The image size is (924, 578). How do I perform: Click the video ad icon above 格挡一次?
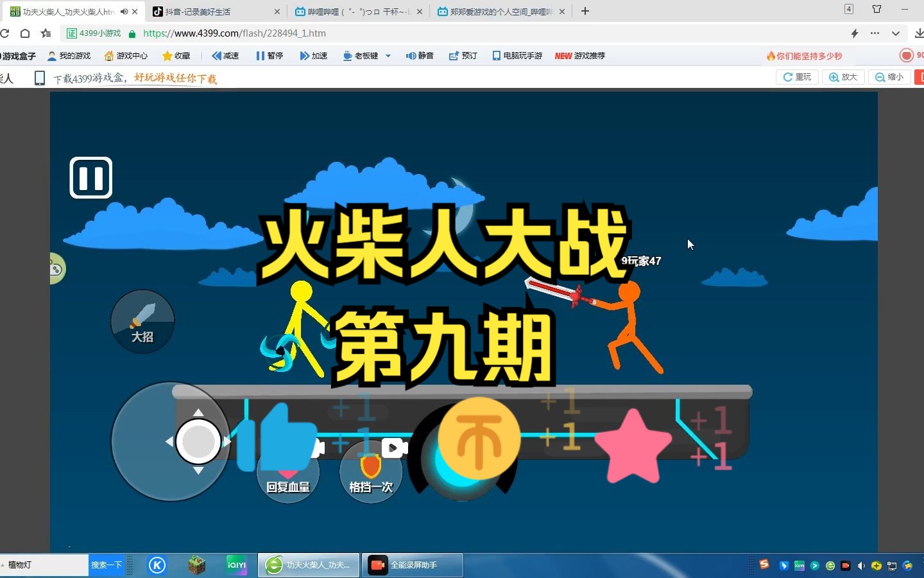(x=394, y=448)
